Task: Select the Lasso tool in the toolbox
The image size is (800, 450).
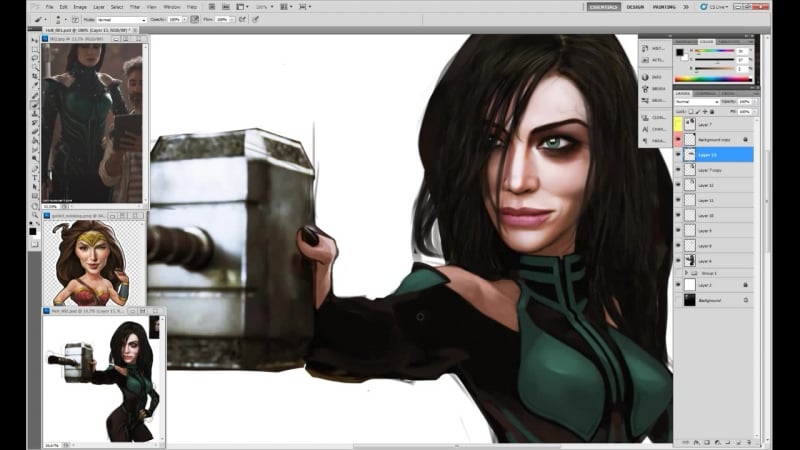Action: pyautogui.click(x=34, y=56)
